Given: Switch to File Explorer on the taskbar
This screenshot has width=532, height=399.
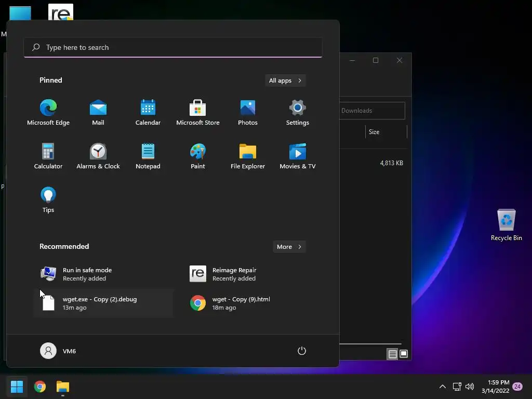Looking at the screenshot, I should click(63, 387).
